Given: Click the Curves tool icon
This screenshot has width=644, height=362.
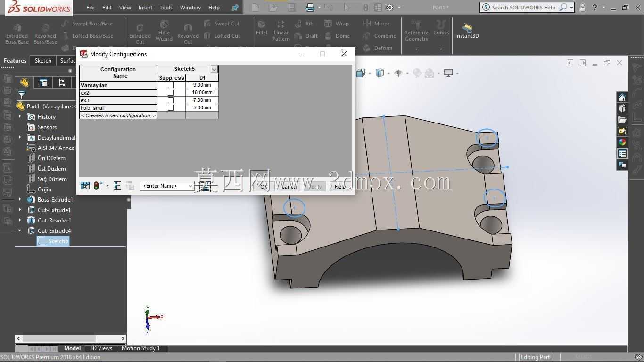Looking at the screenshot, I should tap(441, 28).
